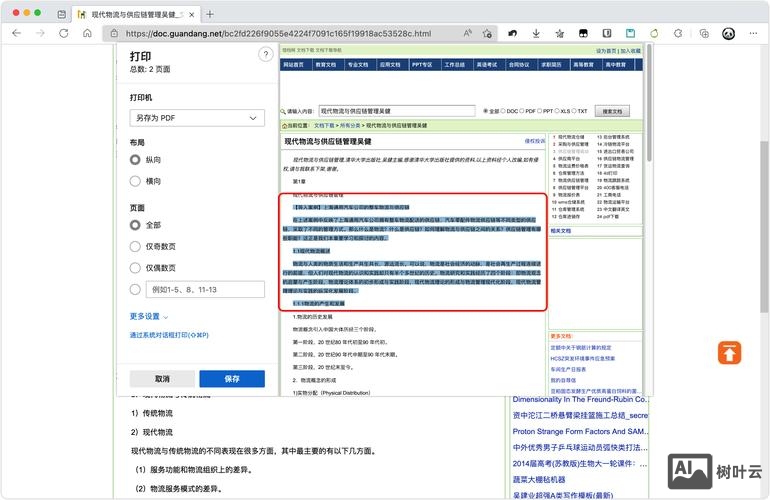Open the collections icon in toolbar
The image size is (770, 500).
(704, 33)
